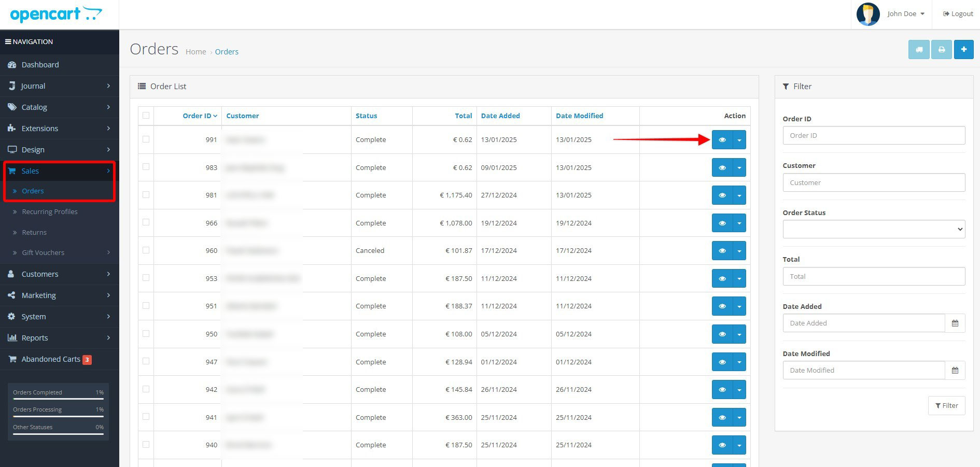Screen dimensions: 980x467
Task: Sort the table by Date Added column
Action: (x=500, y=116)
